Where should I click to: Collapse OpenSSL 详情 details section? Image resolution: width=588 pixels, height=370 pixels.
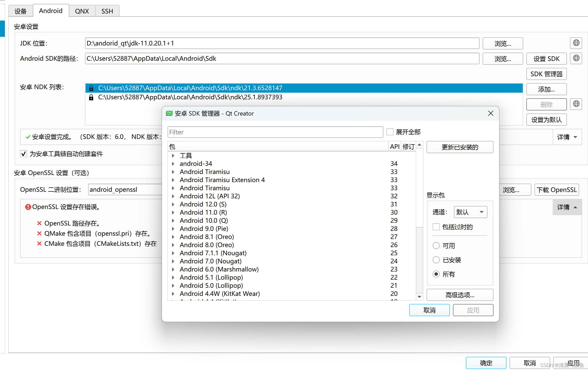click(x=567, y=207)
